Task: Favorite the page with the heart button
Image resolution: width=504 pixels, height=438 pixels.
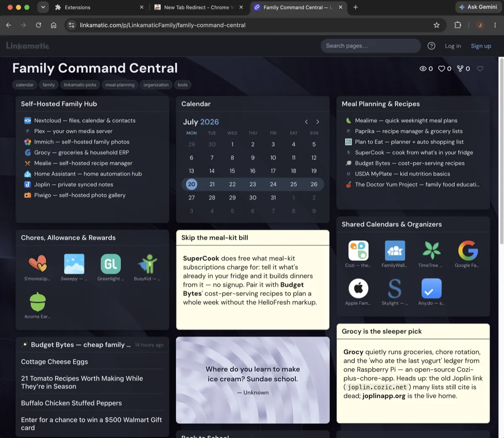Action: tap(480, 69)
